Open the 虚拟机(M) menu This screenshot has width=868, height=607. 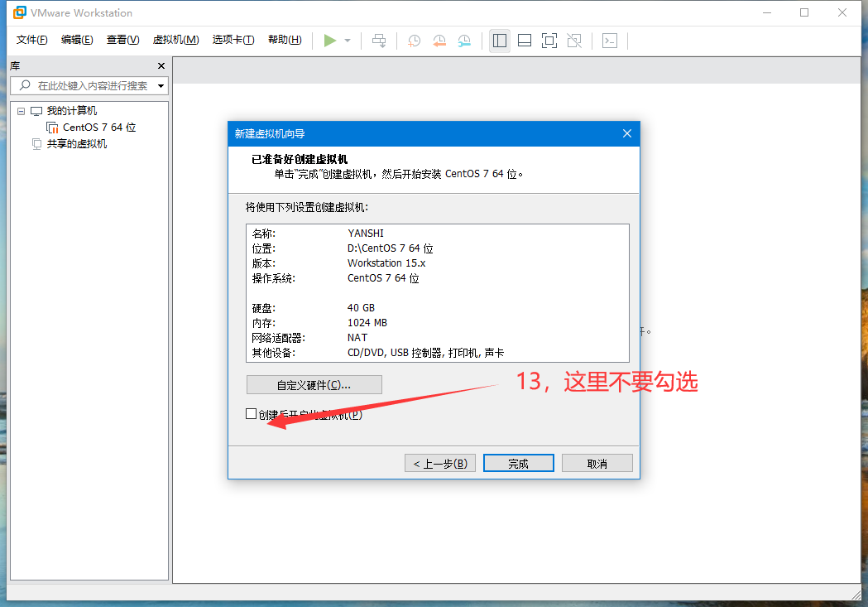coord(175,40)
